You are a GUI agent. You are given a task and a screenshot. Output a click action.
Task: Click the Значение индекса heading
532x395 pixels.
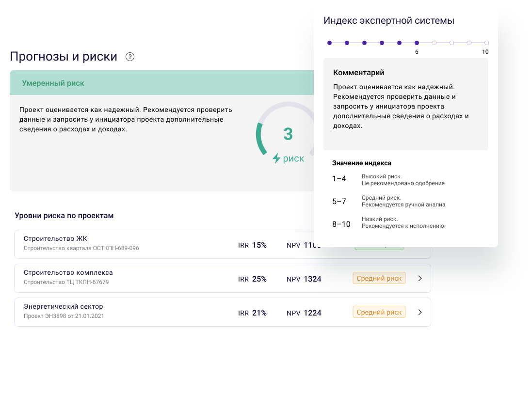pyautogui.click(x=362, y=163)
